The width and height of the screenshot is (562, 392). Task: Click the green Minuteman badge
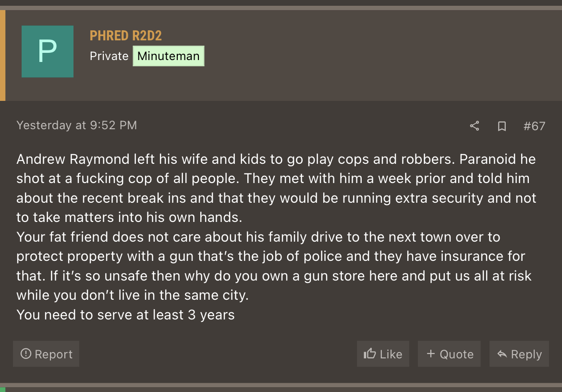point(169,56)
